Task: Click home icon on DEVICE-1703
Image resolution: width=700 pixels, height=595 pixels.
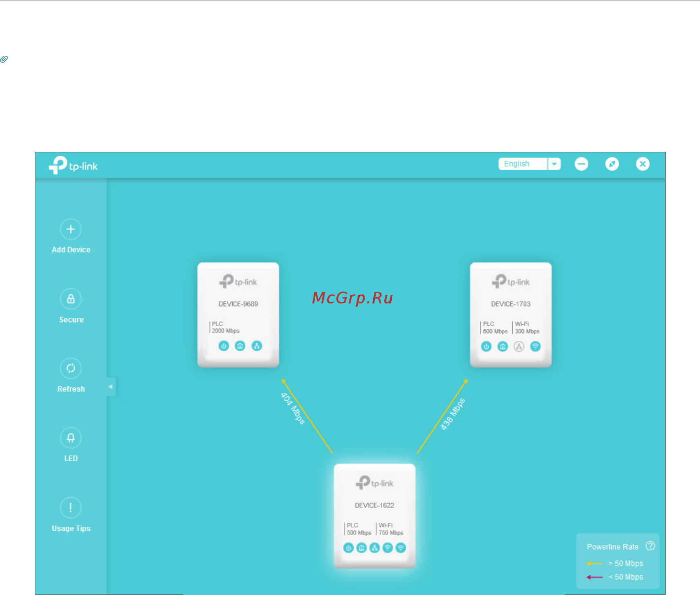Action: (503, 347)
